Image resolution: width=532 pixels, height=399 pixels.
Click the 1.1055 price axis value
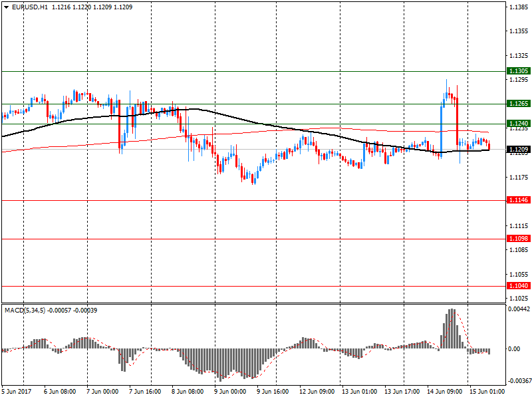519,275
